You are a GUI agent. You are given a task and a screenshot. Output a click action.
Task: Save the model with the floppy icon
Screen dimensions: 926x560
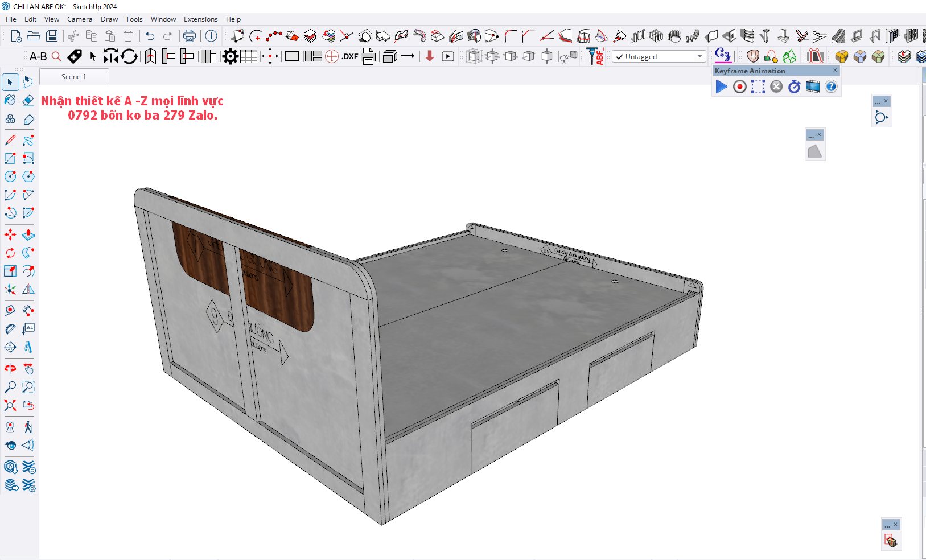[52, 36]
